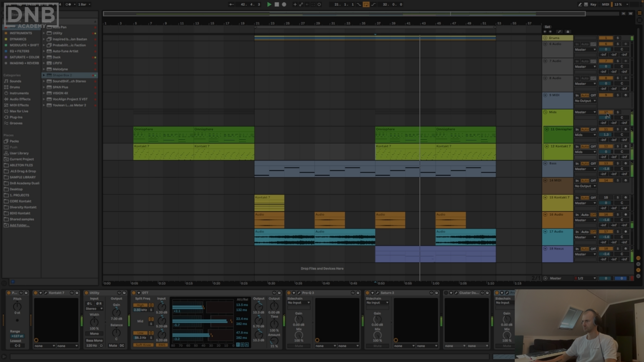Open SAMPLE LIBRARY folder in Places
The width and height of the screenshot is (644, 362).
click(x=22, y=177)
